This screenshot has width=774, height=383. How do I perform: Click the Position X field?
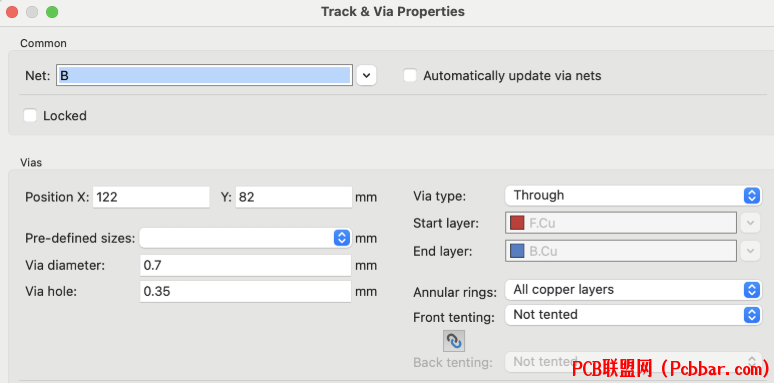pos(151,197)
